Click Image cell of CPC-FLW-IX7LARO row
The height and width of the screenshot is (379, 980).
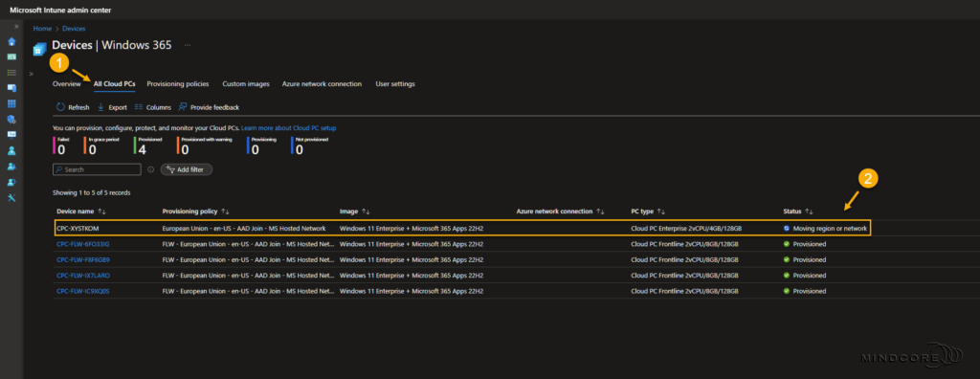click(x=412, y=276)
